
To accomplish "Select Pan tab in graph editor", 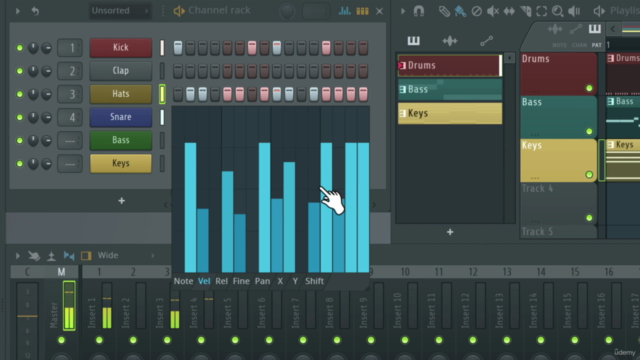I will click(262, 281).
